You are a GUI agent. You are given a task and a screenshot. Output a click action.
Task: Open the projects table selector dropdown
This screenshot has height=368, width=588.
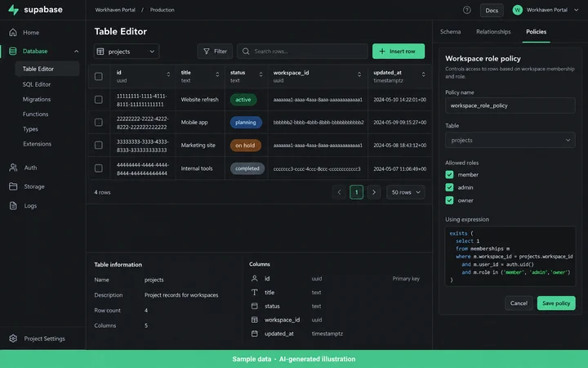[x=127, y=52]
